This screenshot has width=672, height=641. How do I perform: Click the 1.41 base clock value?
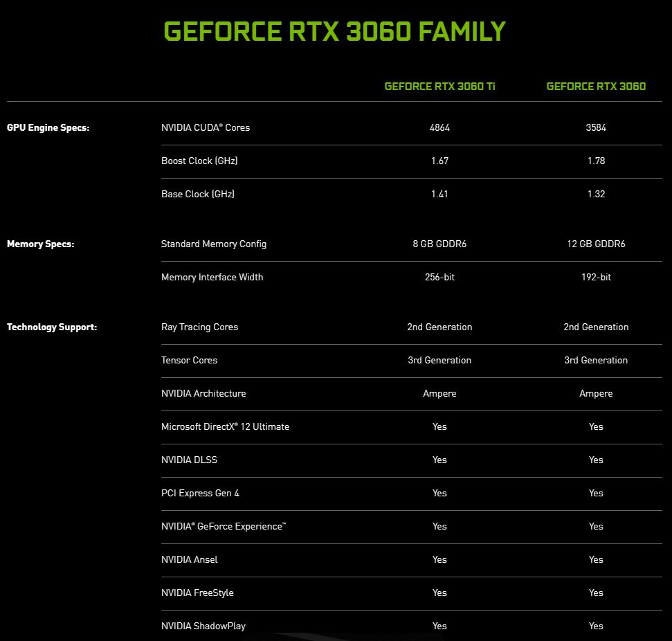click(x=439, y=194)
